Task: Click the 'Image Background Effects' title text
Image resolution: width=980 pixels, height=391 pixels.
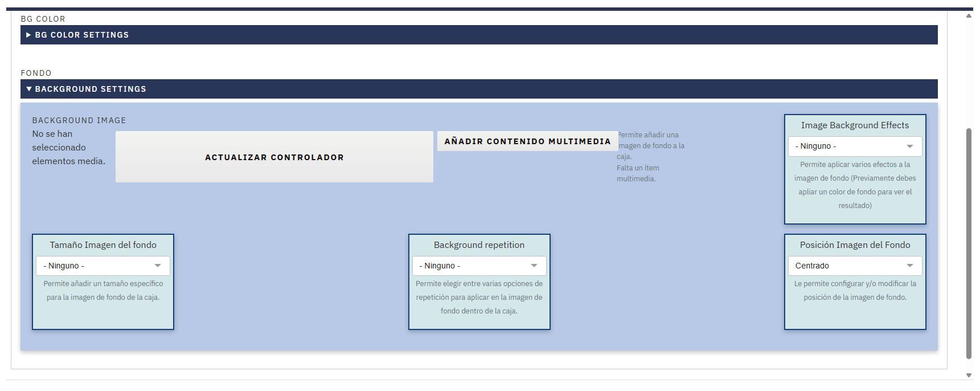Action: (x=855, y=125)
